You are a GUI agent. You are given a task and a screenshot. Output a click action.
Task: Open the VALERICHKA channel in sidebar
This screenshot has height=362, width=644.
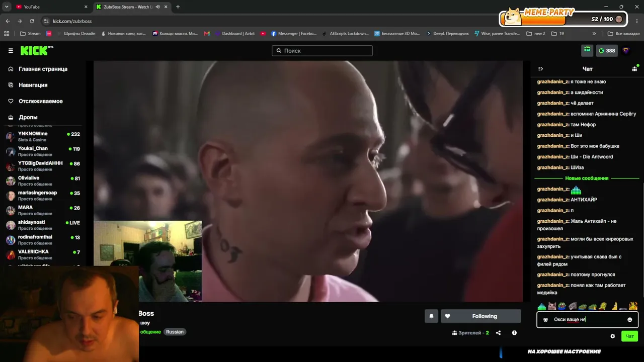(43, 254)
